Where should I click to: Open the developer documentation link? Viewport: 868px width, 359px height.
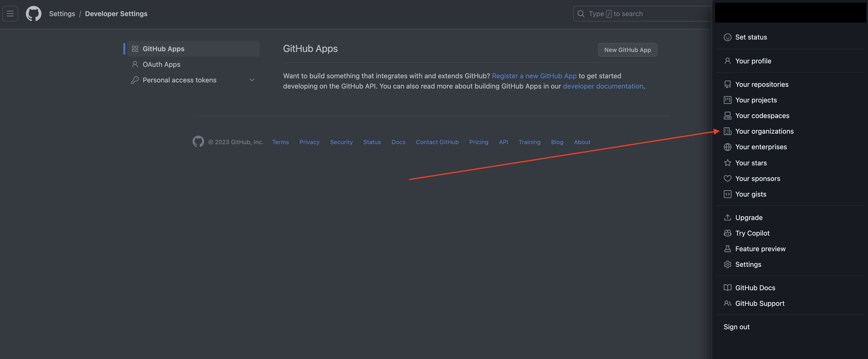pyautogui.click(x=603, y=86)
